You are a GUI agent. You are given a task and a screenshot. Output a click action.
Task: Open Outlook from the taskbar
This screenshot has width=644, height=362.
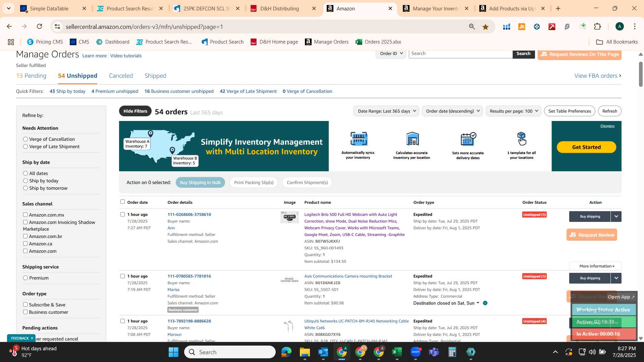click(x=323, y=352)
